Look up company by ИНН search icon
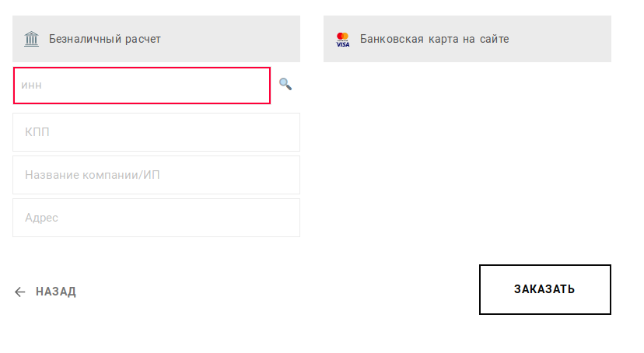The image size is (644, 353). click(285, 84)
